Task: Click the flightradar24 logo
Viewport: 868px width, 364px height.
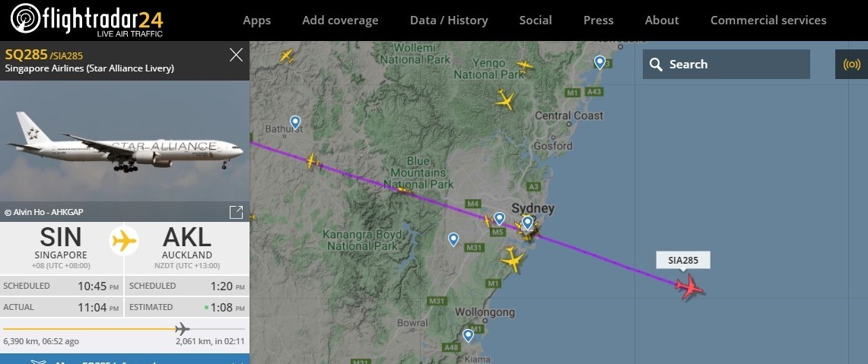Action: coord(87,20)
